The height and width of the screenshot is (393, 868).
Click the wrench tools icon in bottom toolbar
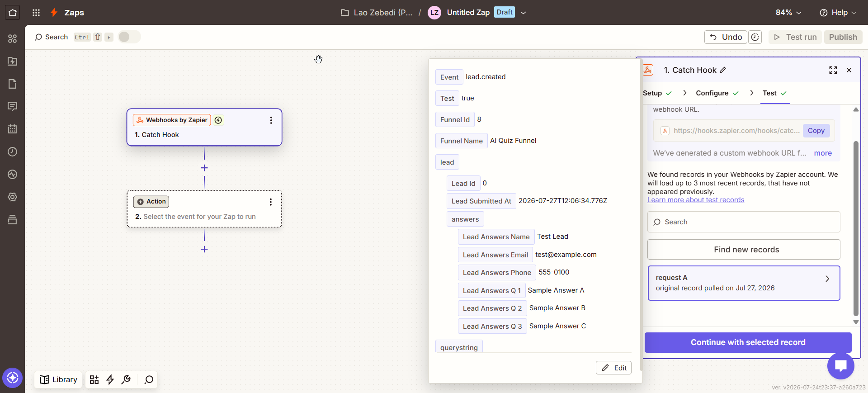[126, 380]
